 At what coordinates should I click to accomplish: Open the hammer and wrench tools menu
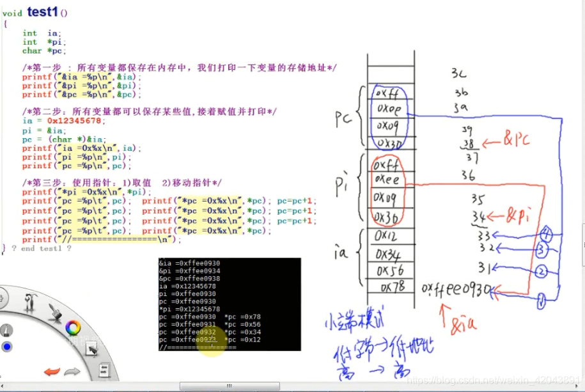30,302
